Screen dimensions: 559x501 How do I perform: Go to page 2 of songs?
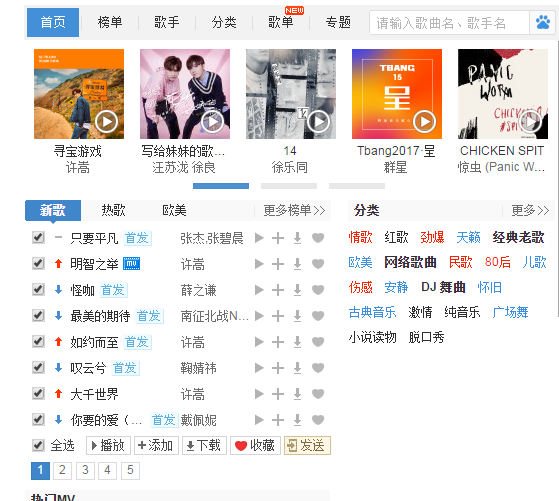click(x=62, y=471)
